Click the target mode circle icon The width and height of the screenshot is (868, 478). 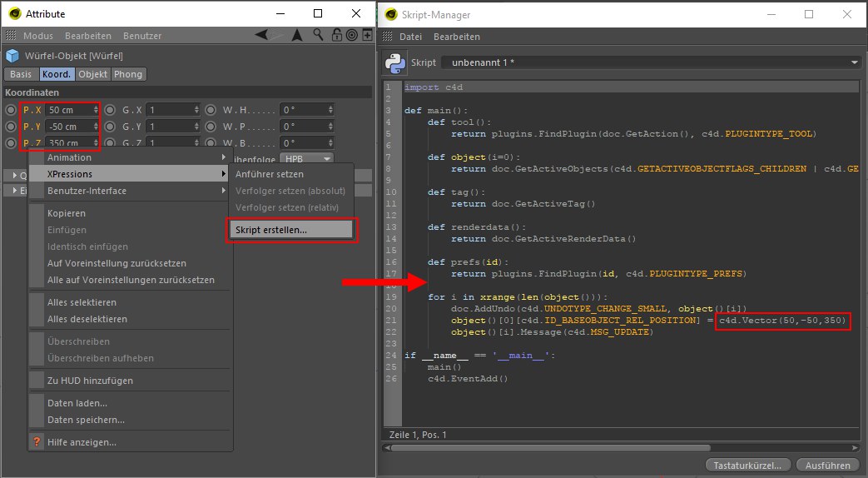(x=350, y=35)
